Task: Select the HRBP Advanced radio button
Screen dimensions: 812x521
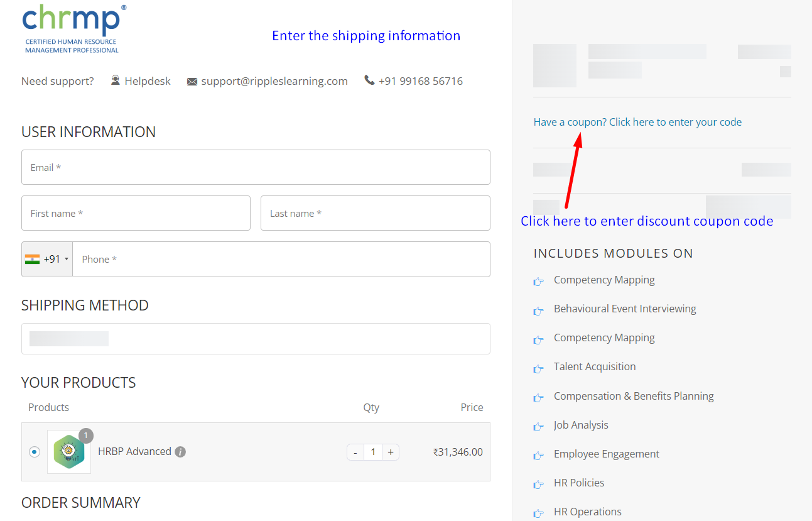Action: point(35,452)
